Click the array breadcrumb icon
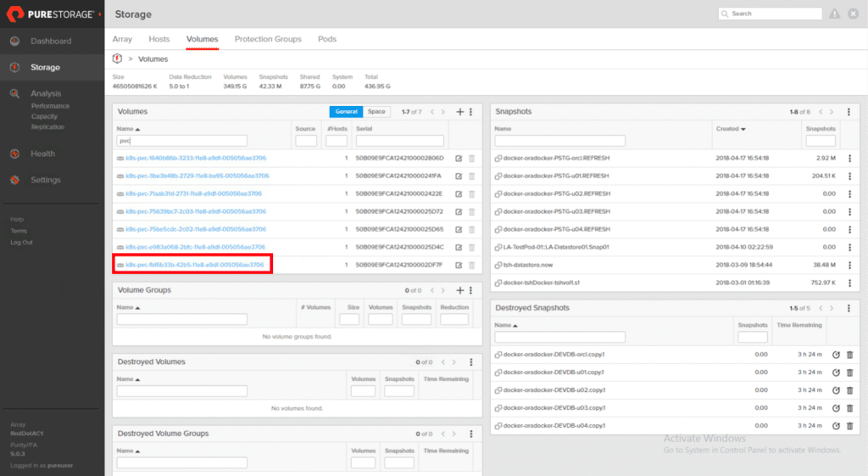This screenshot has height=476, width=868. (117, 59)
